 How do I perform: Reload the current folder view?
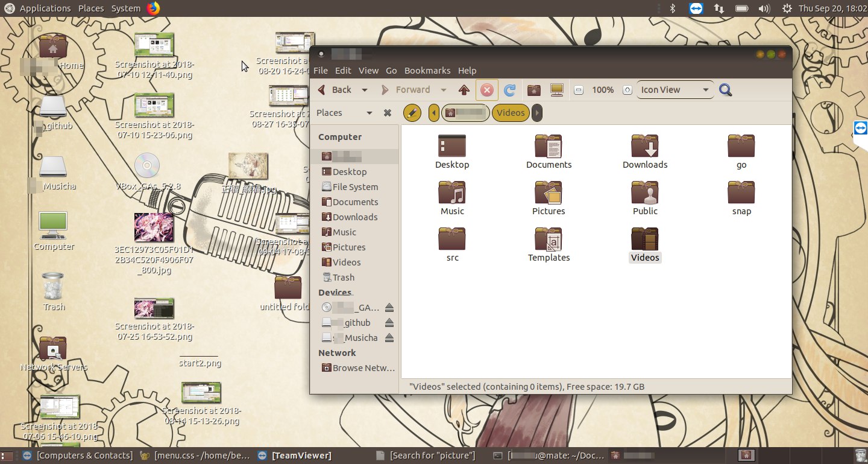coord(509,90)
